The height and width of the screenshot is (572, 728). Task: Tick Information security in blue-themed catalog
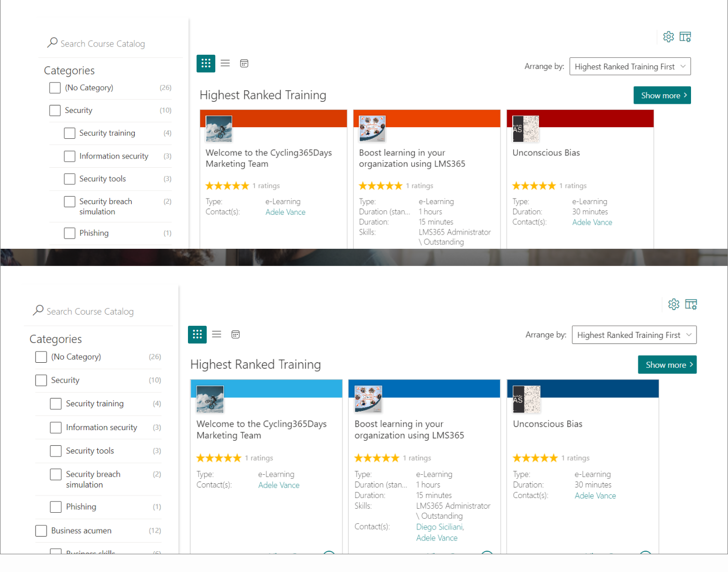tap(56, 428)
